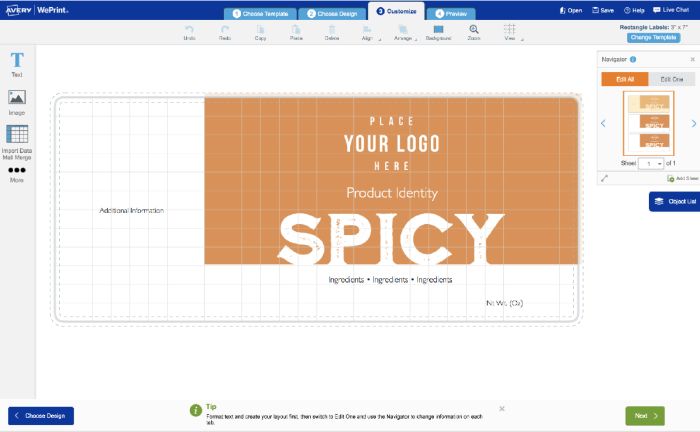Click the Background toolbar icon
Screen dimensions: 700x432
[438, 32]
